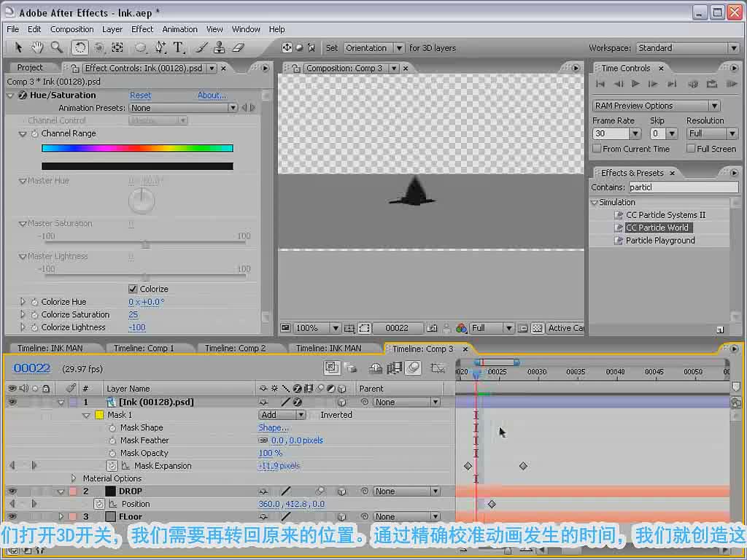Select the Clone Stamp tool
The height and width of the screenshot is (560, 747).
pyautogui.click(x=219, y=47)
